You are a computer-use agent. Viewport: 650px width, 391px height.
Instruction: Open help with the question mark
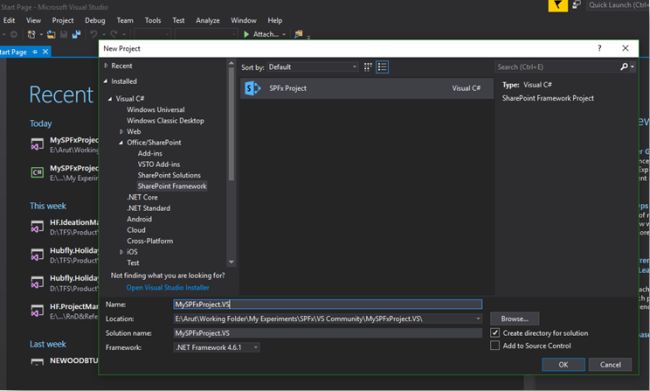coord(599,48)
